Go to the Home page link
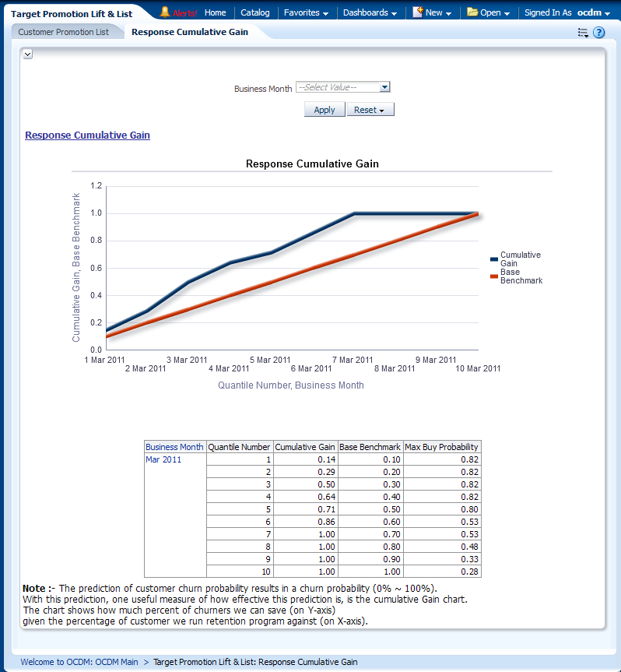621x672 pixels. [x=215, y=12]
